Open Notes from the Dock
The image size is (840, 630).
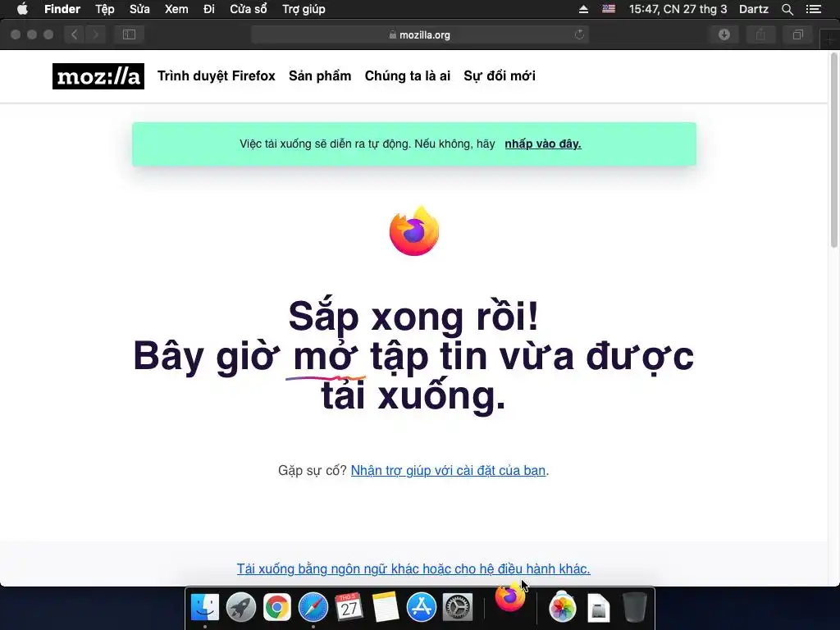(386, 608)
